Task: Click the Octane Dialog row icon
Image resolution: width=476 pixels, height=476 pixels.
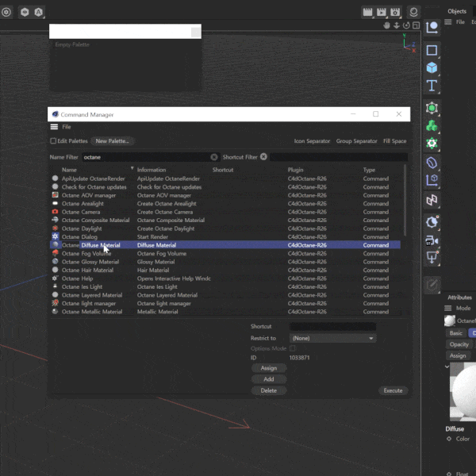Action: coord(55,236)
